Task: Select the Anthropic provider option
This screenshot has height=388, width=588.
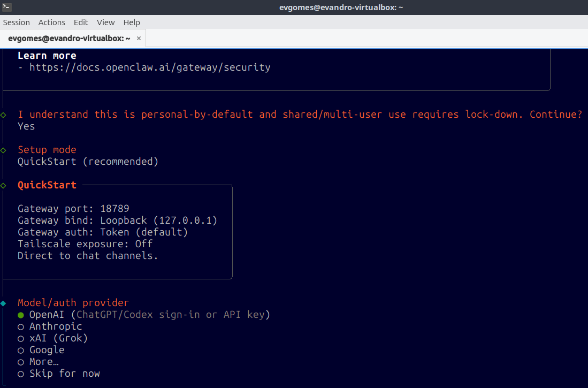Action: [x=50, y=326]
